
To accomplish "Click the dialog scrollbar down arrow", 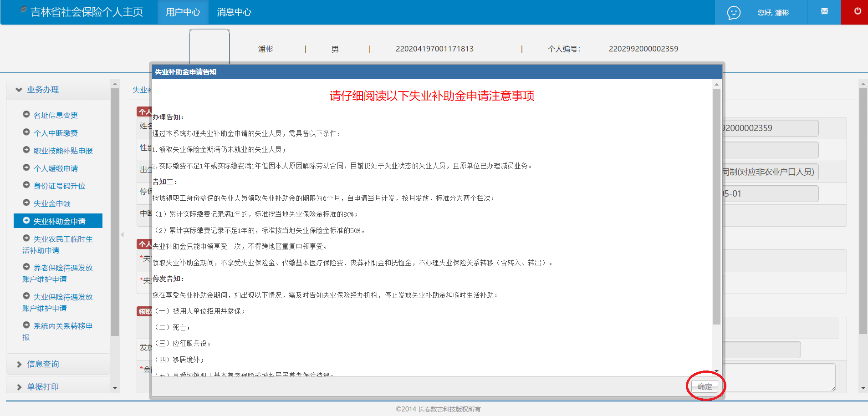I will click(x=716, y=371).
